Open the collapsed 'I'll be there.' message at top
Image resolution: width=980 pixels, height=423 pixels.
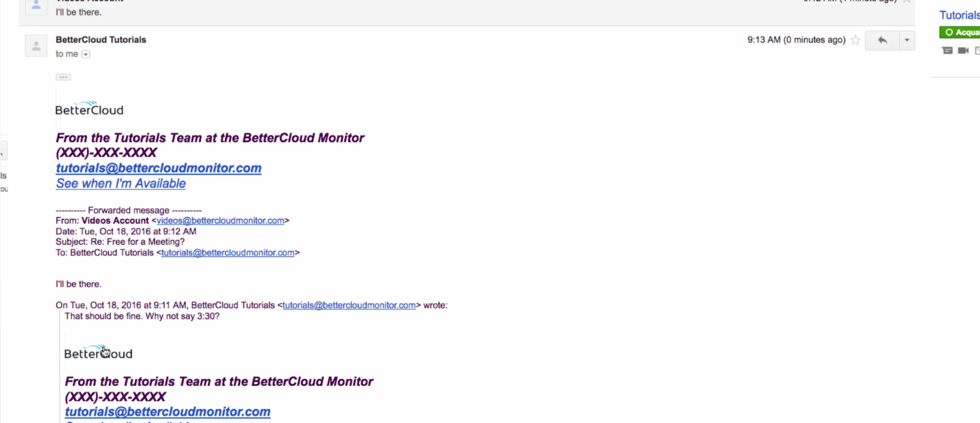(467, 12)
